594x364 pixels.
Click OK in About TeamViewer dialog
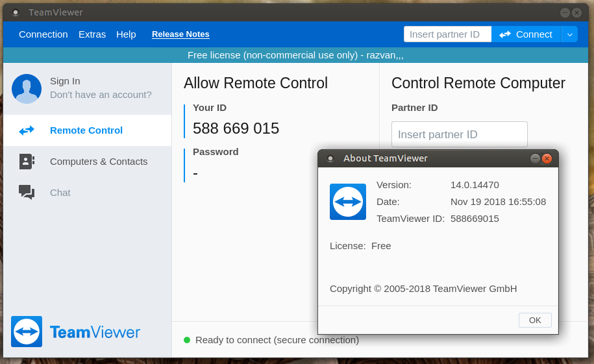pyautogui.click(x=535, y=321)
